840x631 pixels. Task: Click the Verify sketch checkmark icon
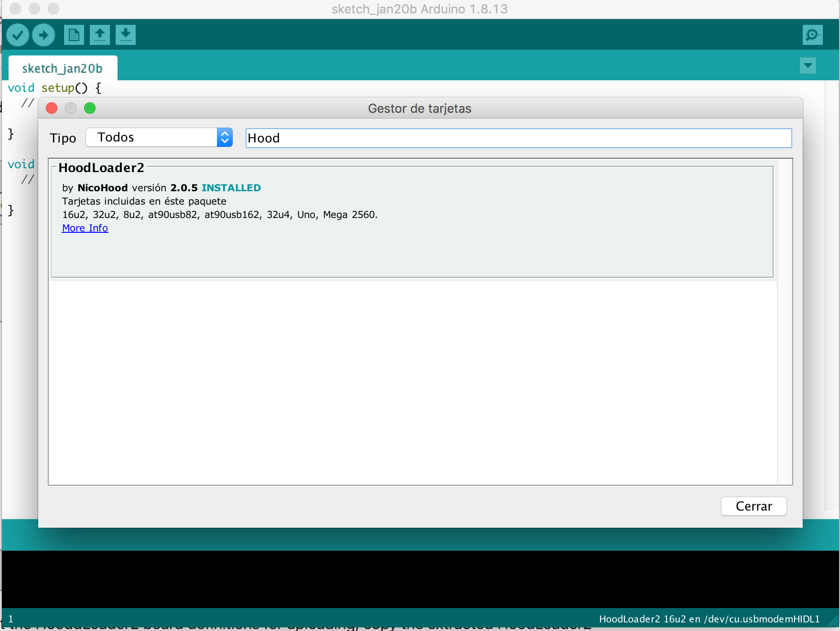tap(18, 35)
